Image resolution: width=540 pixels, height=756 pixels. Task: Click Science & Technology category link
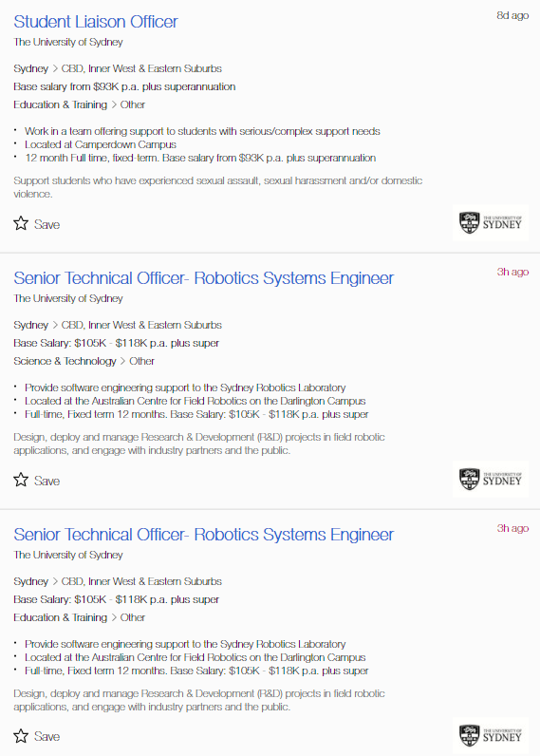coord(65,361)
